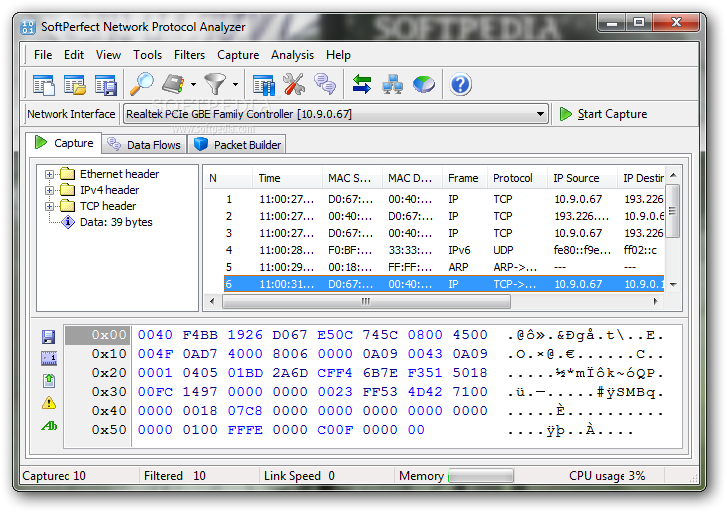This screenshot has height=512, width=727.
Task: Click the green and blue arrows traffic icon
Action: [x=362, y=84]
